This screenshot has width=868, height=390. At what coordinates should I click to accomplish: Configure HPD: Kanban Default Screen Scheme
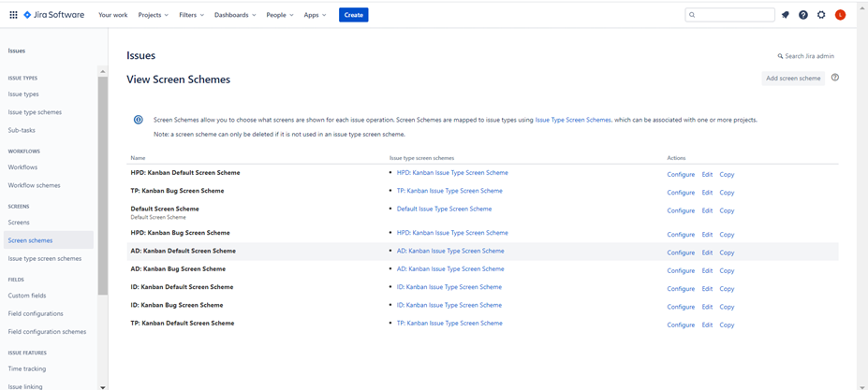tap(681, 174)
